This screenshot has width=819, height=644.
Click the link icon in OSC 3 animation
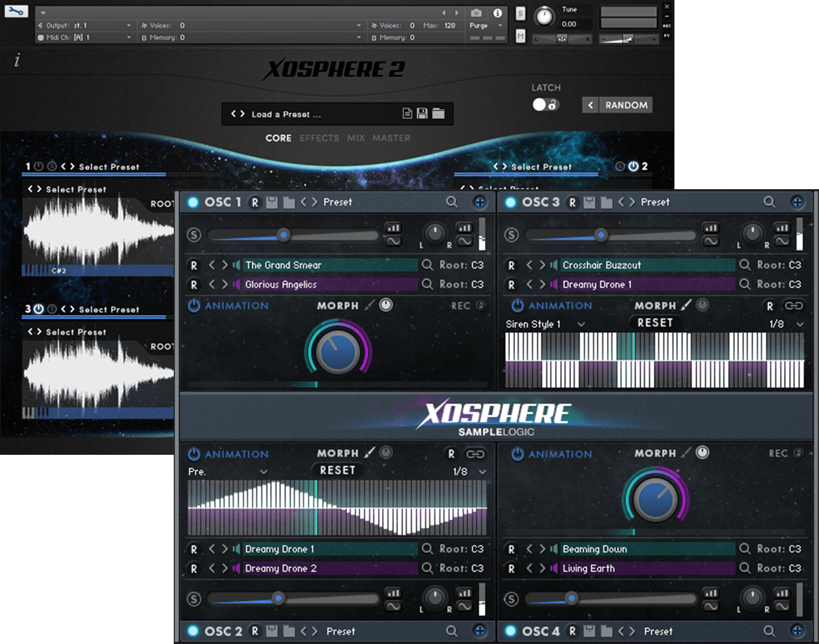793,306
